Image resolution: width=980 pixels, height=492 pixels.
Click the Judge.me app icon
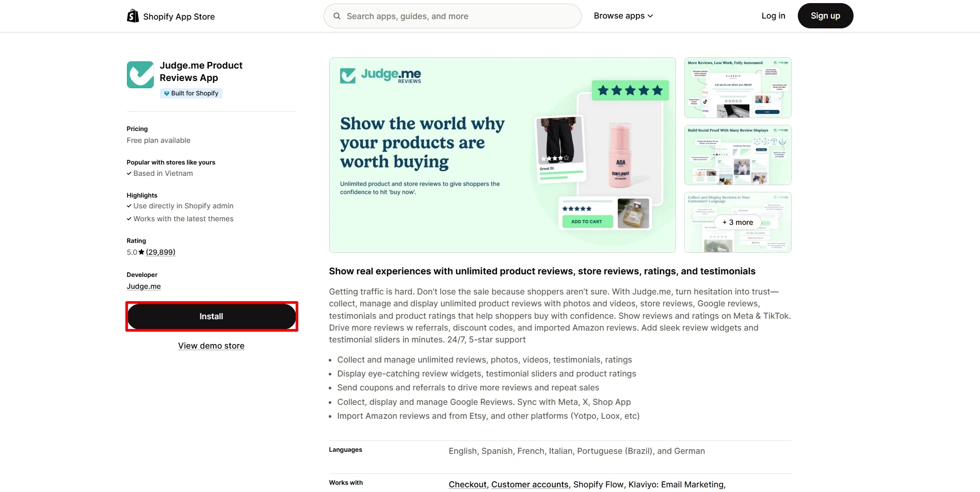[140, 75]
